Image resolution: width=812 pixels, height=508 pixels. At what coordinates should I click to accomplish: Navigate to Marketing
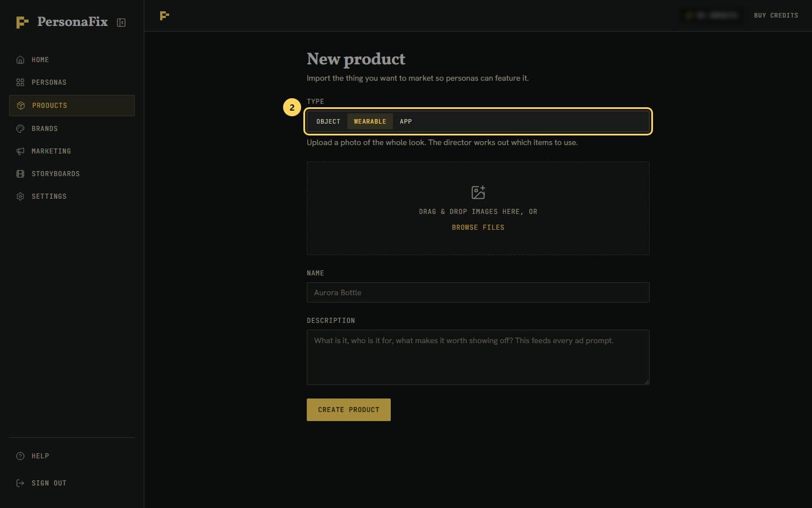pyautogui.click(x=72, y=151)
